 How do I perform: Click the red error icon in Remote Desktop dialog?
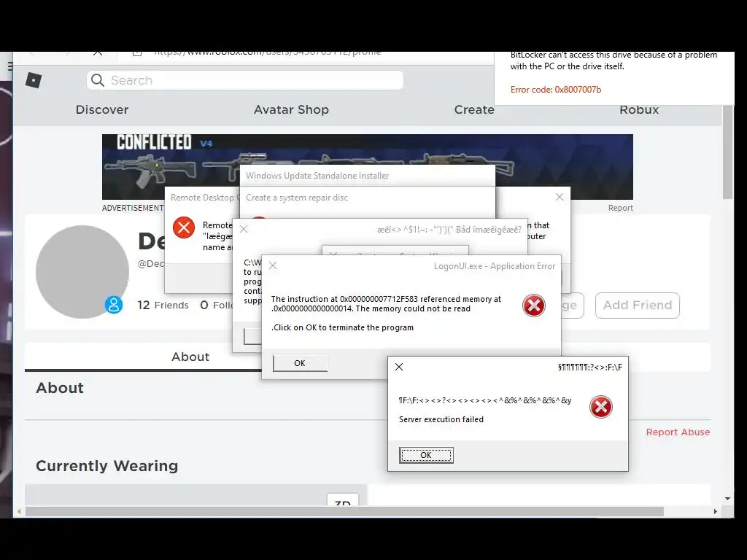tap(184, 227)
